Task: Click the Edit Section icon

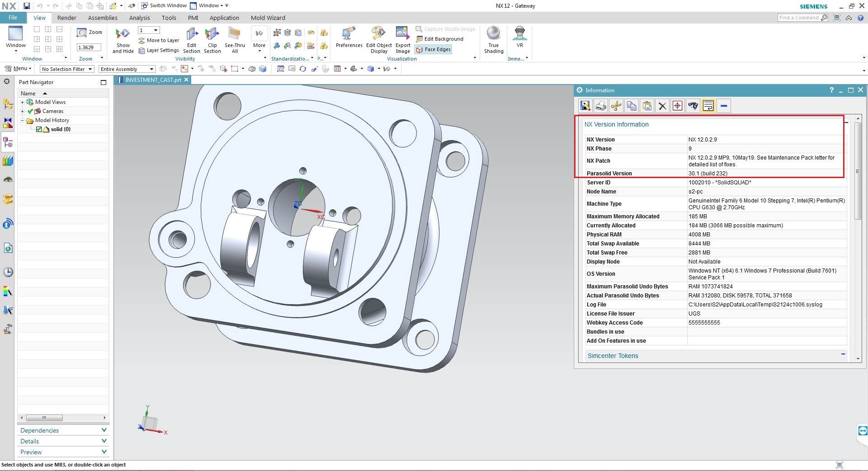Action: (192, 41)
